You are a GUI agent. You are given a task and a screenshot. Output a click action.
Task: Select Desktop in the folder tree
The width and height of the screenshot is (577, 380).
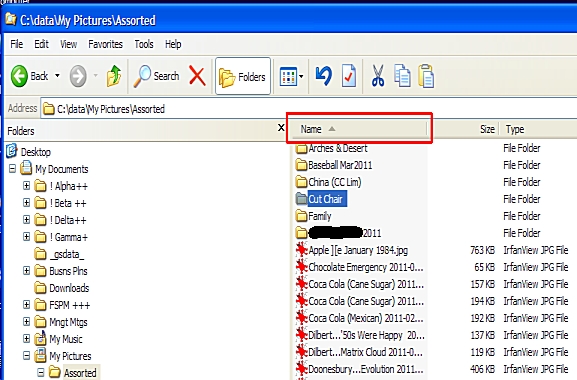[36, 152]
